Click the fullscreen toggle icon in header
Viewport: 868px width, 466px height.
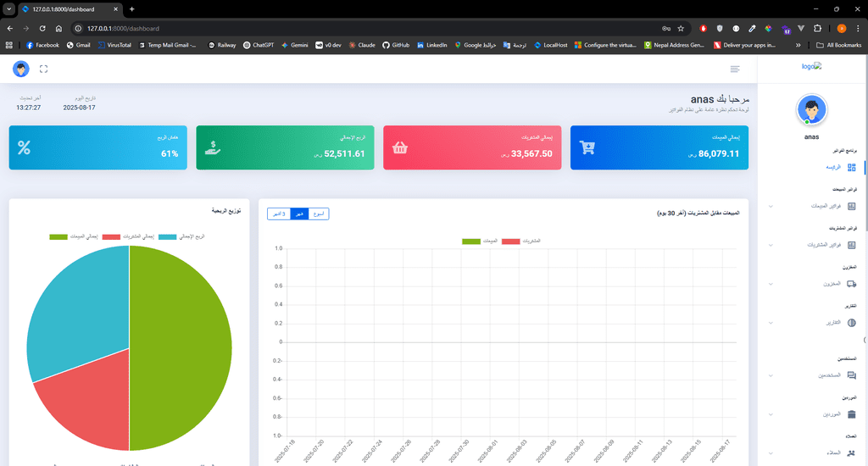click(43, 69)
